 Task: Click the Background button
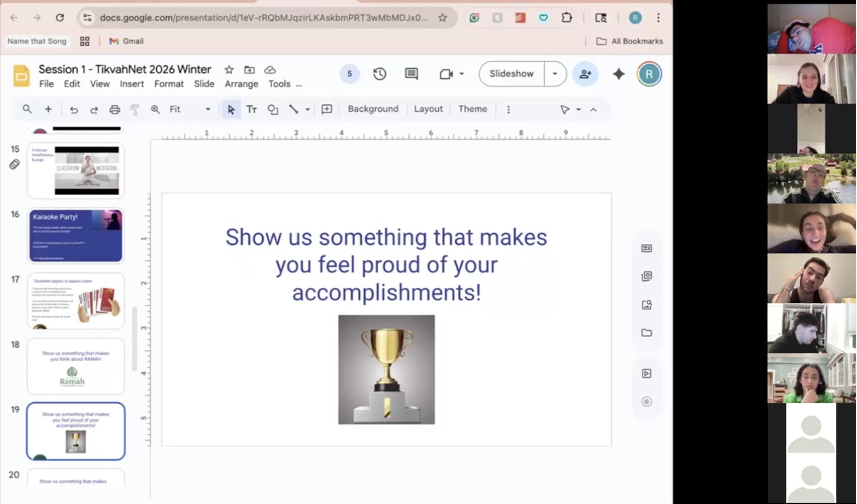(373, 109)
